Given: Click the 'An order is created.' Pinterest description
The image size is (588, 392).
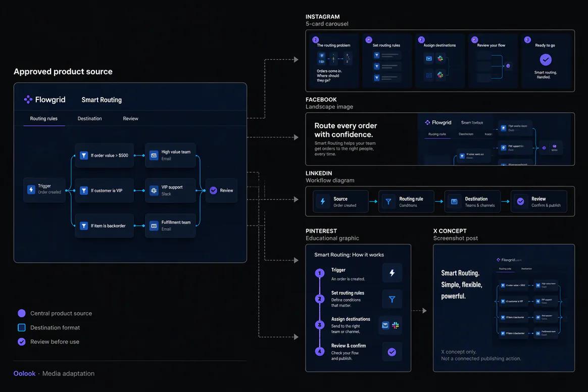Looking at the screenshot, I should click(348, 279).
